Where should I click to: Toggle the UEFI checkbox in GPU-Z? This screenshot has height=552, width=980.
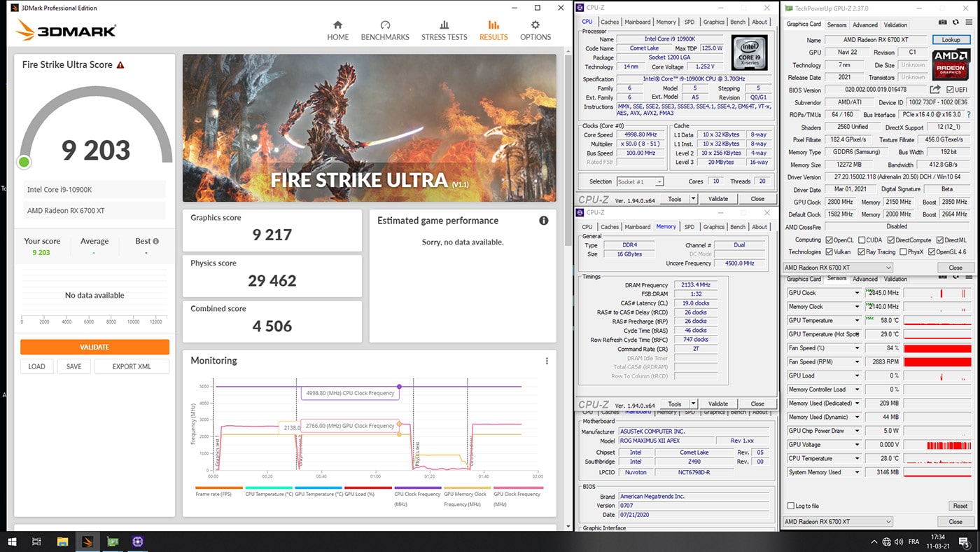point(950,90)
